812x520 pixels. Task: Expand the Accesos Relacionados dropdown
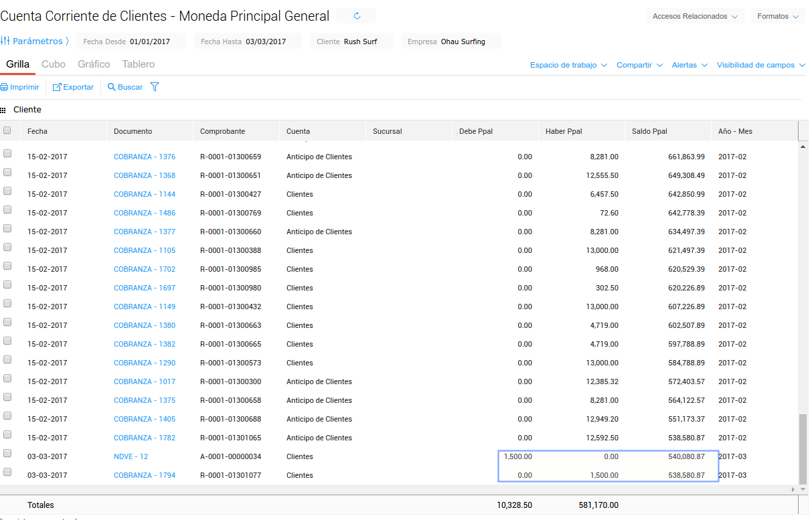click(696, 16)
